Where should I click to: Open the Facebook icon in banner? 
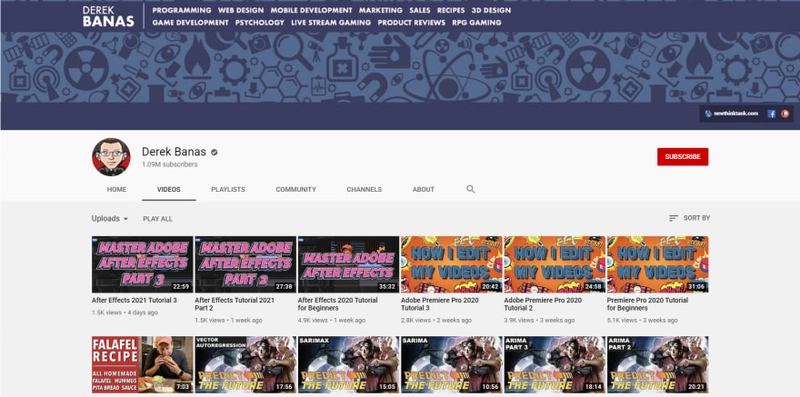[x=771, y=114]
